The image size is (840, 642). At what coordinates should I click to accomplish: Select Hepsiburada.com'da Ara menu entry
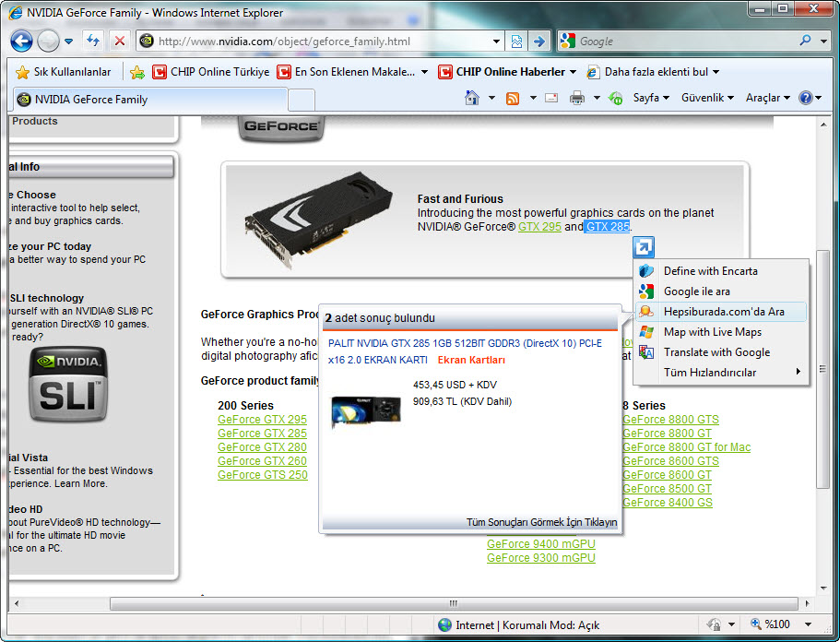(x=723, y=312)
